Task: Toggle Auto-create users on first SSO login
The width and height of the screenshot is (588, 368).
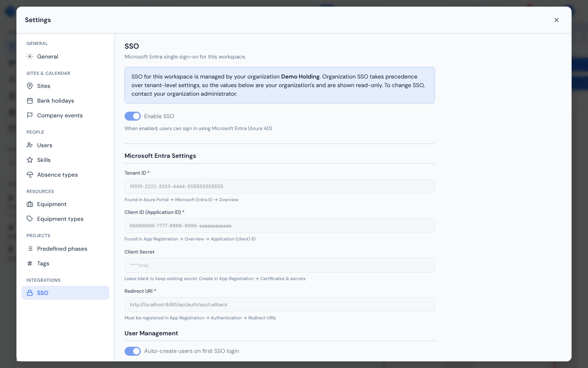Action: (x=133, y=351)
